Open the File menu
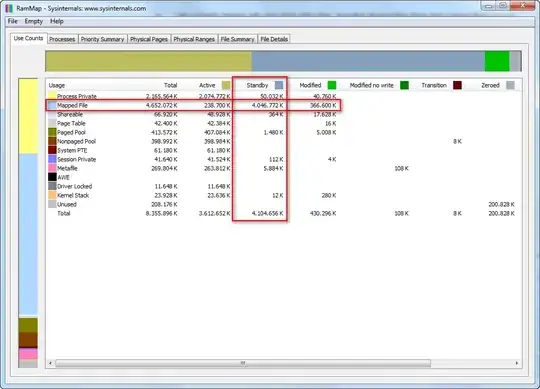The image size is (540, 389). [13, 21]
